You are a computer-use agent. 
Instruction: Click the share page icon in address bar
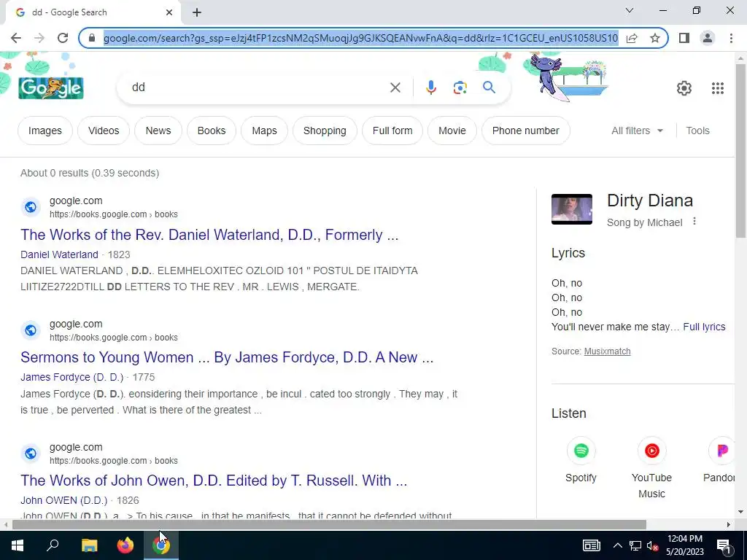click(632, 38)
